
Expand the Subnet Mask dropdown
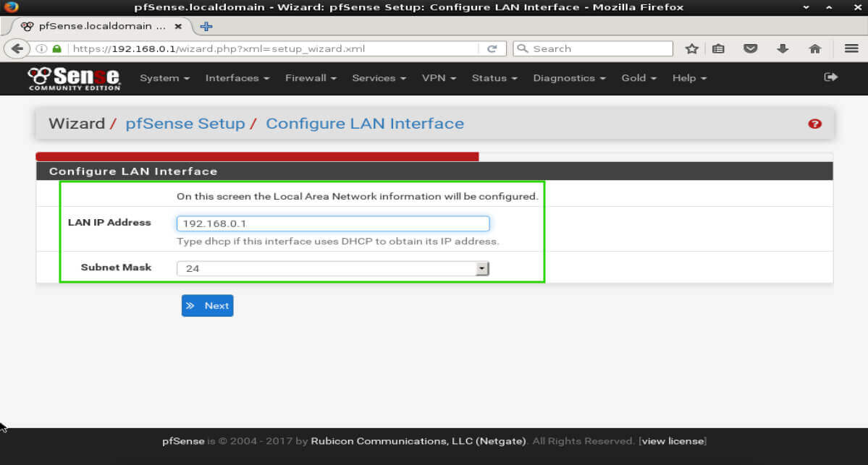click(333, 268)
